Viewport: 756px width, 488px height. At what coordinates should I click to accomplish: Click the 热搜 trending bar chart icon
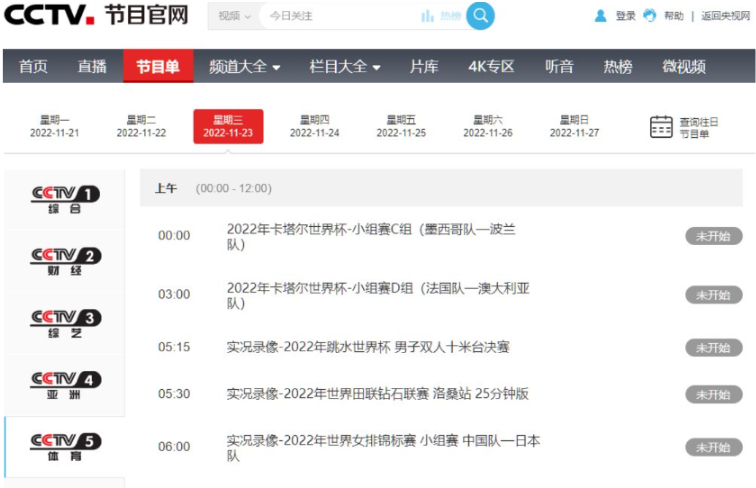(x=428, y=16)
